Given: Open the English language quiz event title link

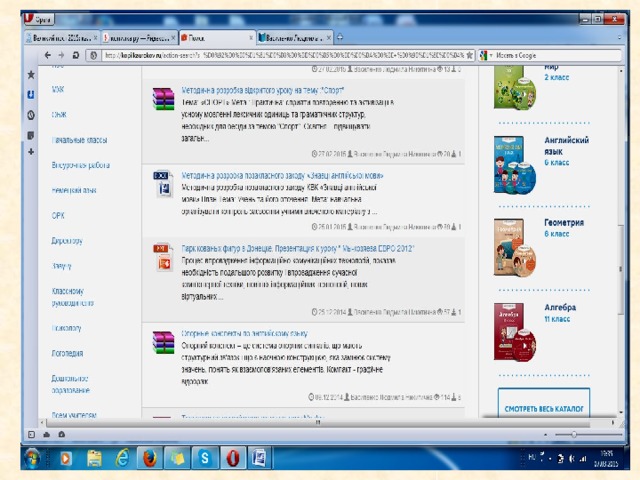Looking at the screenshot, I should (282, 176).
